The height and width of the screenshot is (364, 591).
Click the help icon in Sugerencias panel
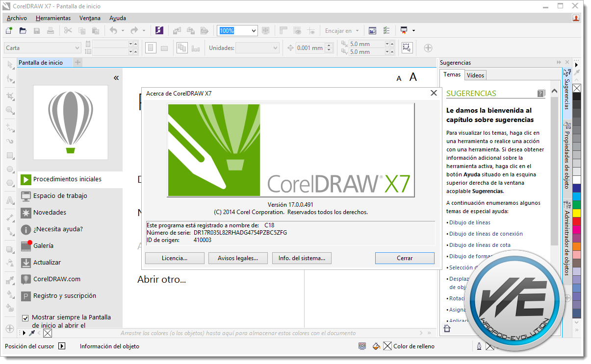(x=541, y=93)
